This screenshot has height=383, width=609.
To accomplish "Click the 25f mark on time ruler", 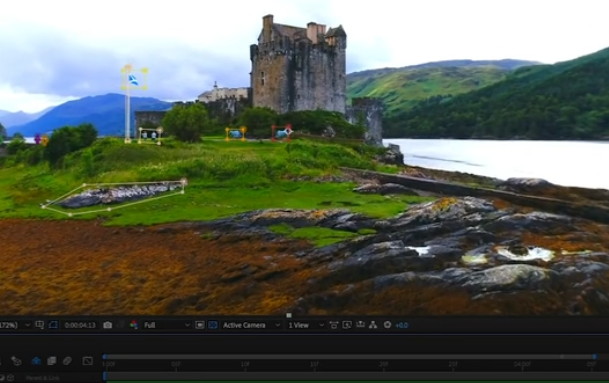I will click(x=453, y=364).
